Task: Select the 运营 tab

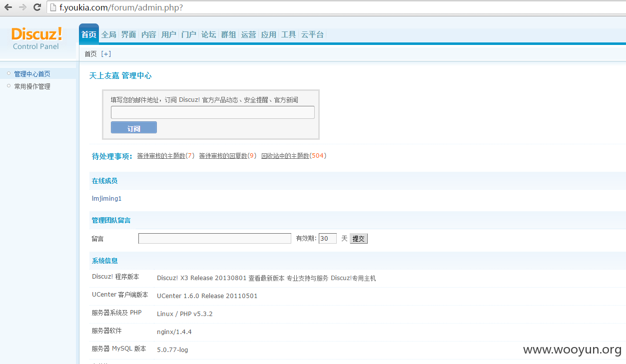Action: [x=248, y=34]
